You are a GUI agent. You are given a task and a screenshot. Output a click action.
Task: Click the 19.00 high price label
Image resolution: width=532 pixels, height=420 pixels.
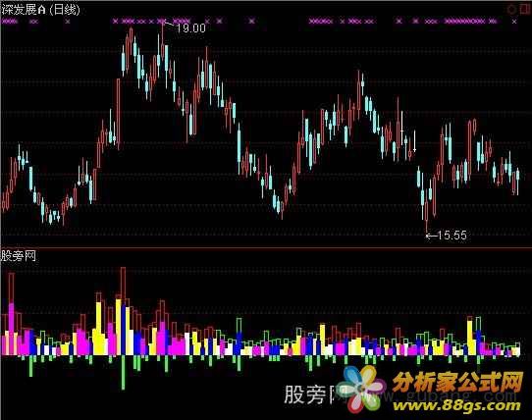coord(190,28)
